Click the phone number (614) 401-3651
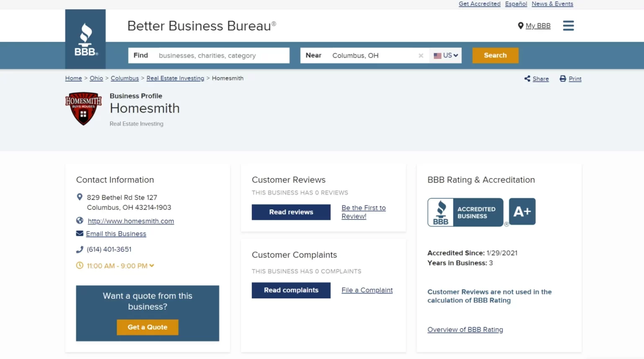This screenshot has width=644, height=359. point(109,249)
